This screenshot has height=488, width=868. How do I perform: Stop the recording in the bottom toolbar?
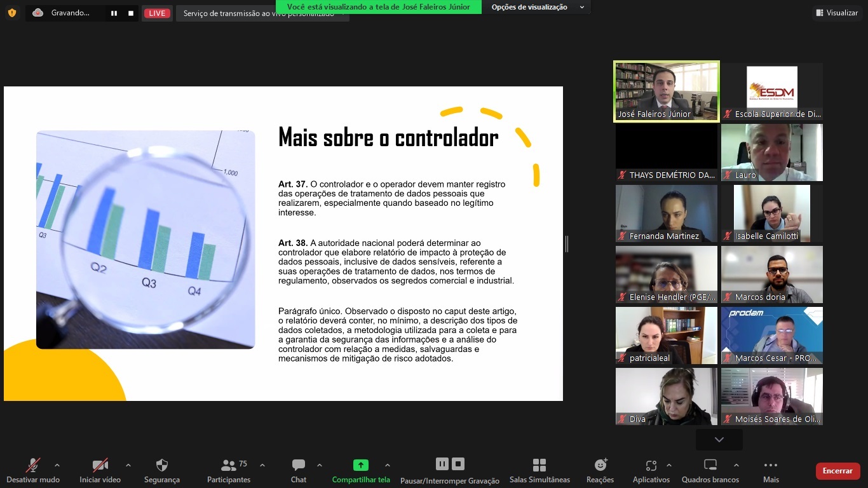pos(458,464)
